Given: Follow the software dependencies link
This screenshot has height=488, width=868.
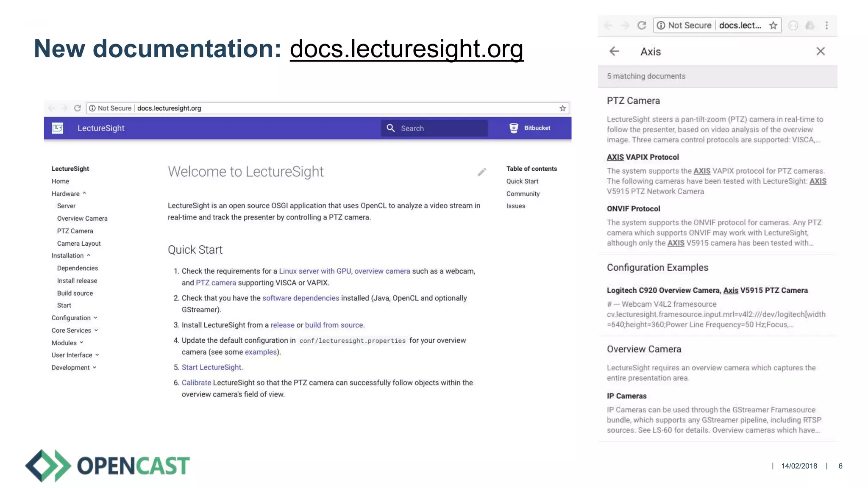Looking at the screenshot, I should point(300,298).
